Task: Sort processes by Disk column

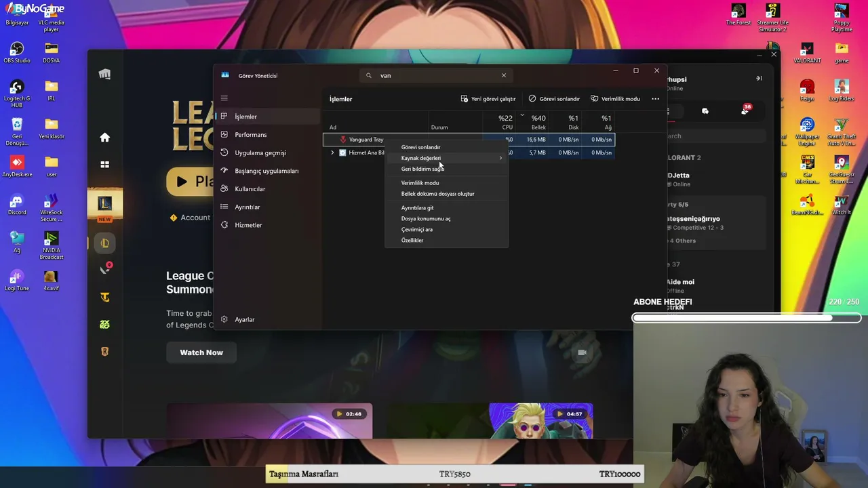Action: [x=565, y=122]
